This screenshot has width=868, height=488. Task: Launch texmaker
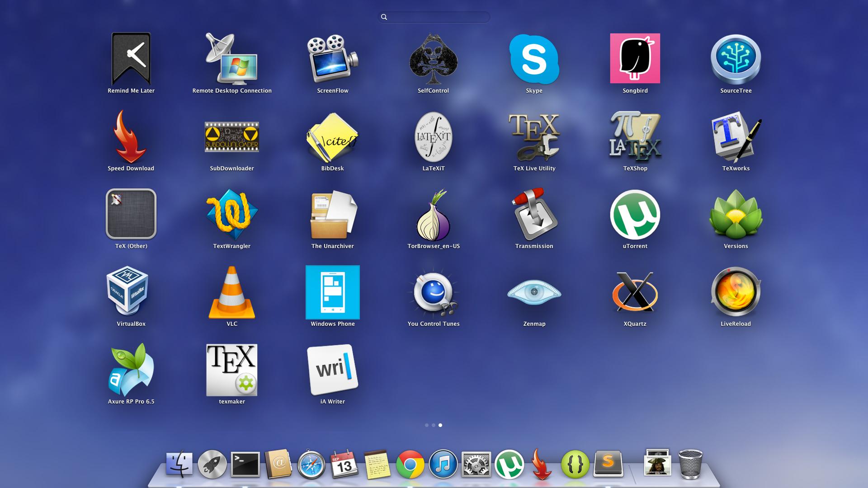[232, 370]
